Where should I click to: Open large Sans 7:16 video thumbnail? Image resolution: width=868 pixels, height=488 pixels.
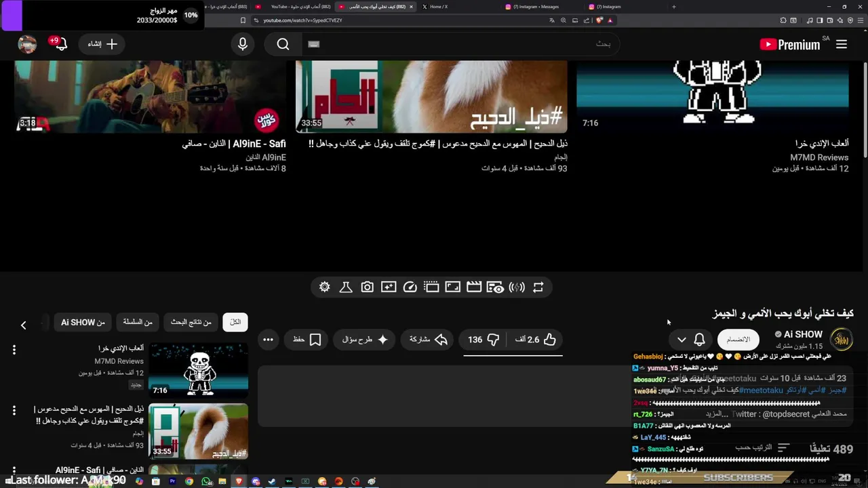(713, 96)
